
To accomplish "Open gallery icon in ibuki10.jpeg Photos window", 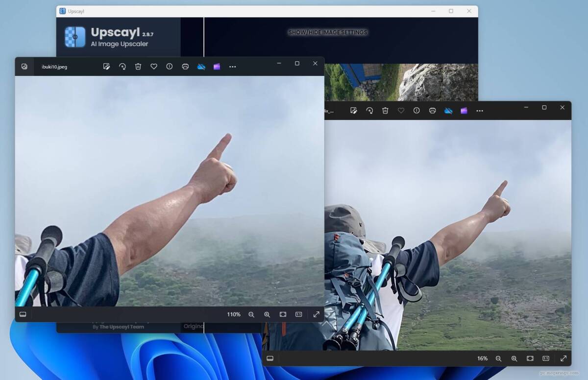I will tap(24, 67).
